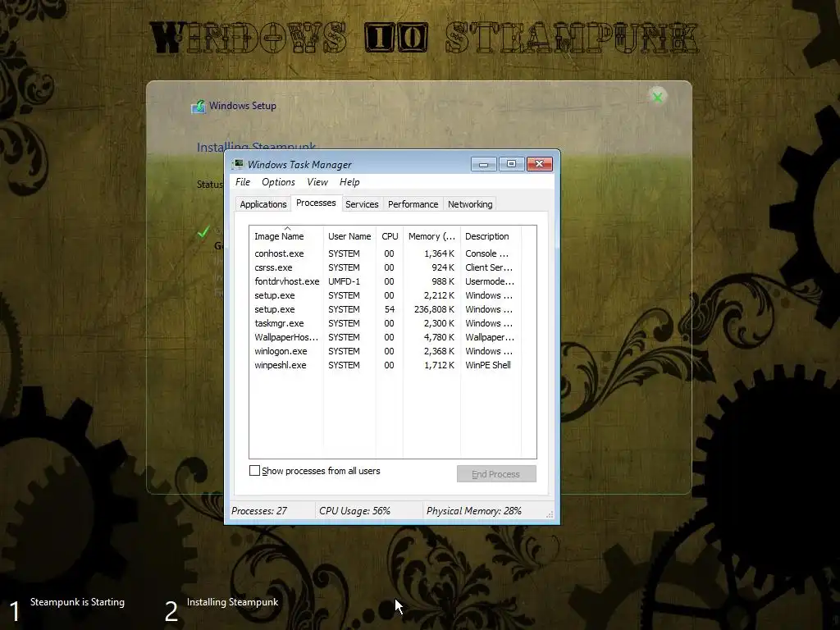Image resolution: width=840 pixels, height=630 pixels.
Task: Click Installing Steampunk step at bottom
Action: click(232, 602)
